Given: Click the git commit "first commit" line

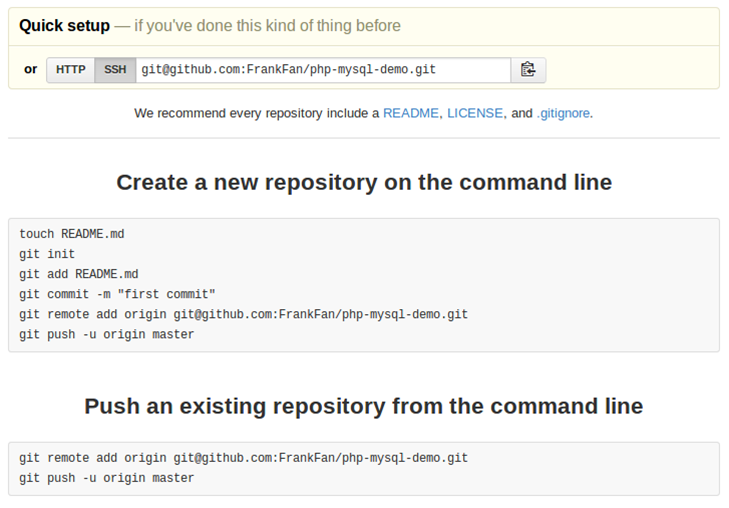Looking at the screenshot, I should [117, 294].
